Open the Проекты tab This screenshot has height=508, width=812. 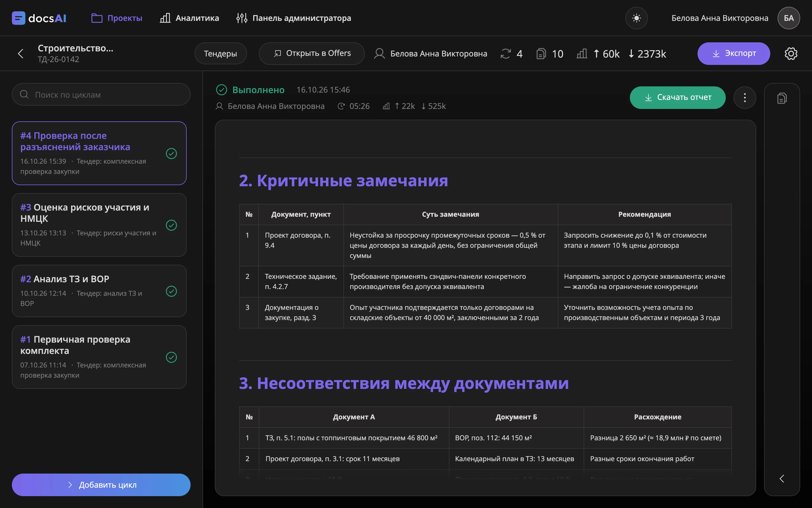[x=117, y=18]
